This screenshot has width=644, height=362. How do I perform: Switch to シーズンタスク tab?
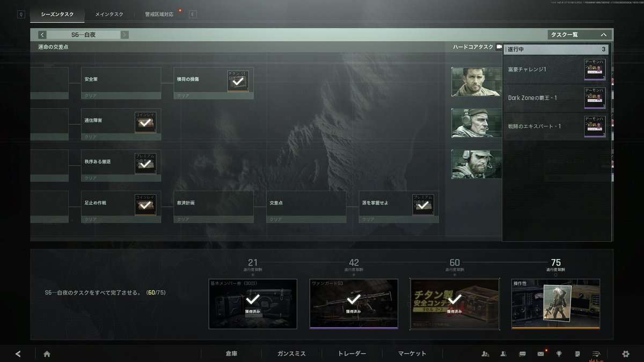pos(57,14)
